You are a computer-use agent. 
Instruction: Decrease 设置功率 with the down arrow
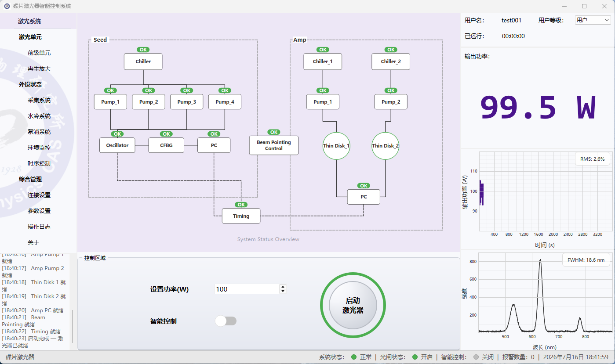click(283, 291)
